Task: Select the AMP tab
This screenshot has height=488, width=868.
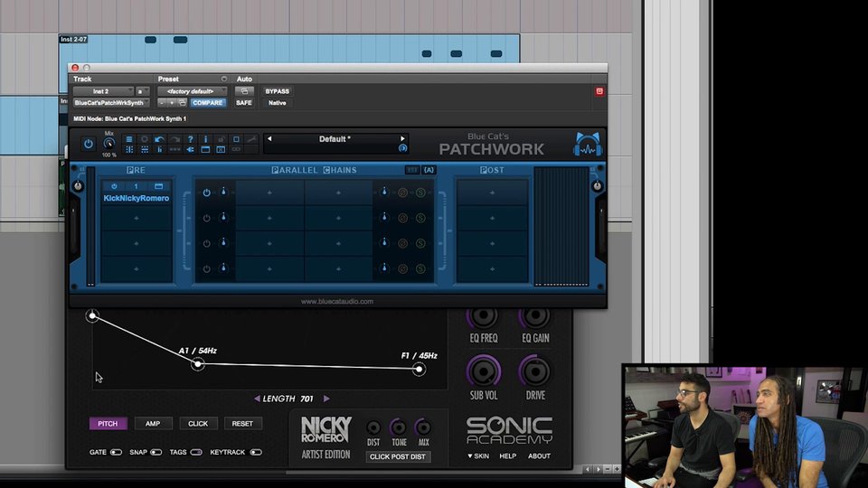Action: pos(154,423)
